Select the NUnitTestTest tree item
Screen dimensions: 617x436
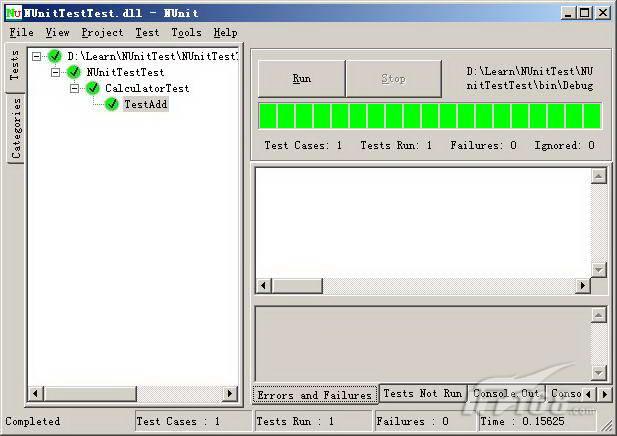pyautogui.click(x=125, y=72)
